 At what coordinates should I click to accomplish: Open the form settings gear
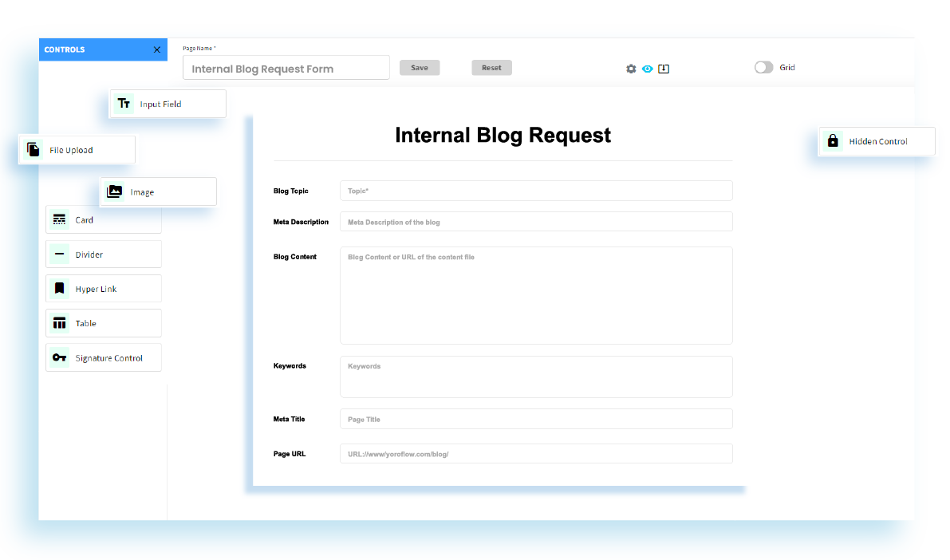pos(631,69)
